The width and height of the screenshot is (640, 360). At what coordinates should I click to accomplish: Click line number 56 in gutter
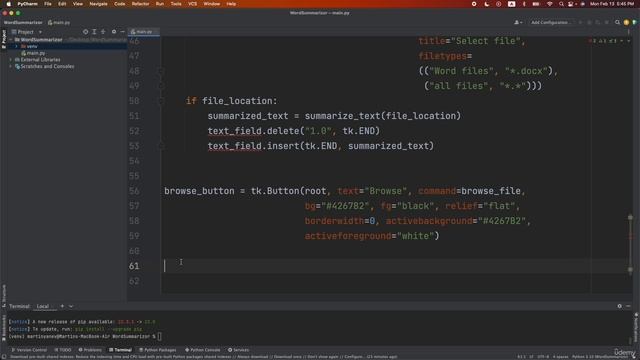point(134,191)
